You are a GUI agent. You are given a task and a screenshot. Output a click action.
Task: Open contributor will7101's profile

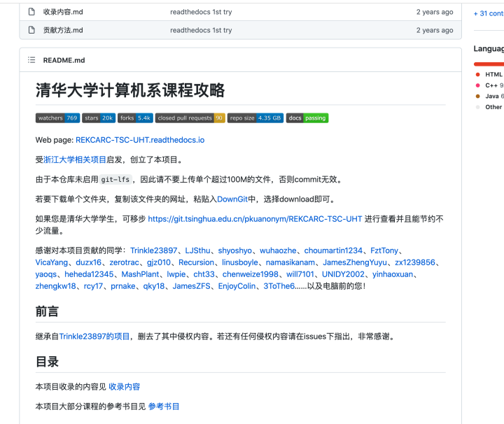tap(300, 274)
